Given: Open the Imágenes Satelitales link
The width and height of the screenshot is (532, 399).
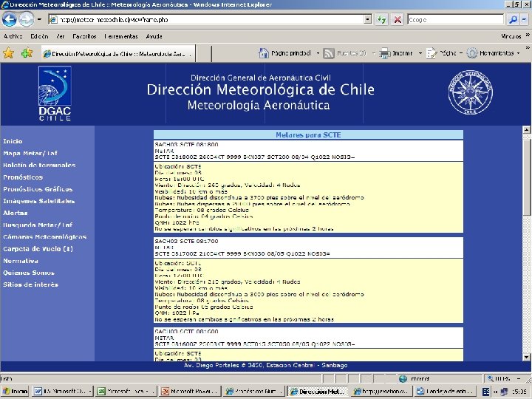Looking at the screenshot, I should coord(38,201).
